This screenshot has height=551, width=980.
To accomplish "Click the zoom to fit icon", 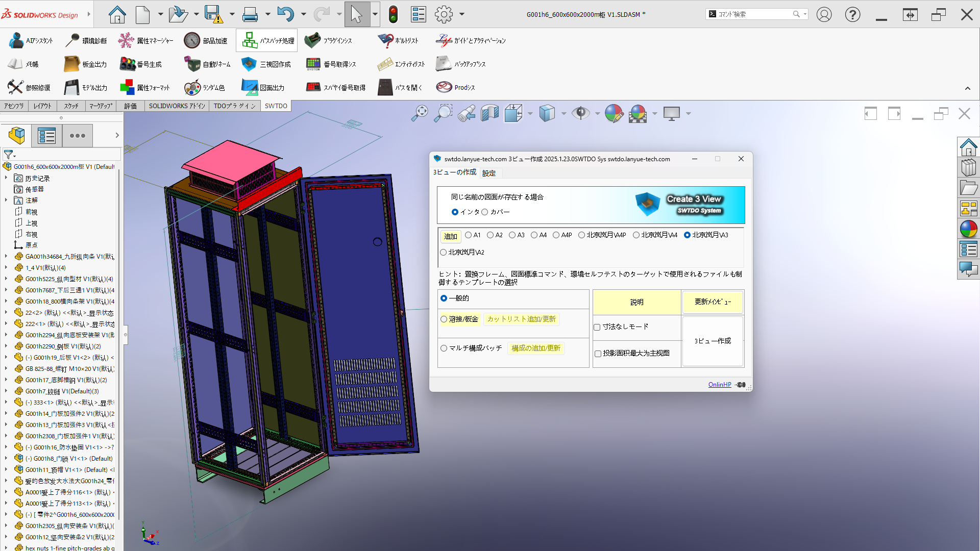I will point(420,113).
